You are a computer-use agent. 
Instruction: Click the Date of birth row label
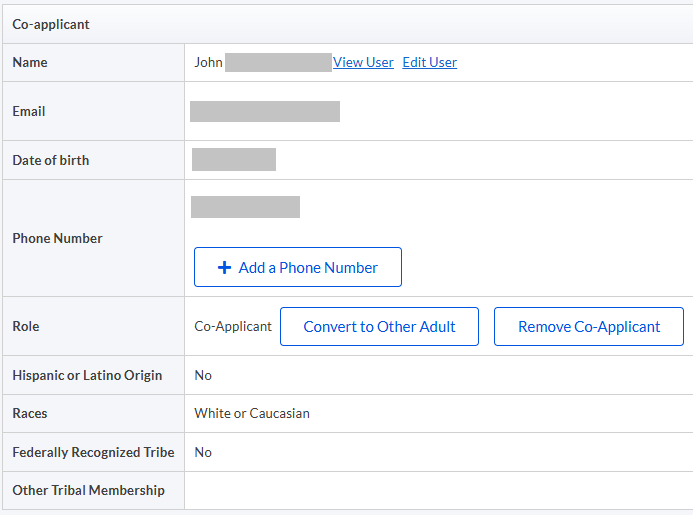[50, 160]
